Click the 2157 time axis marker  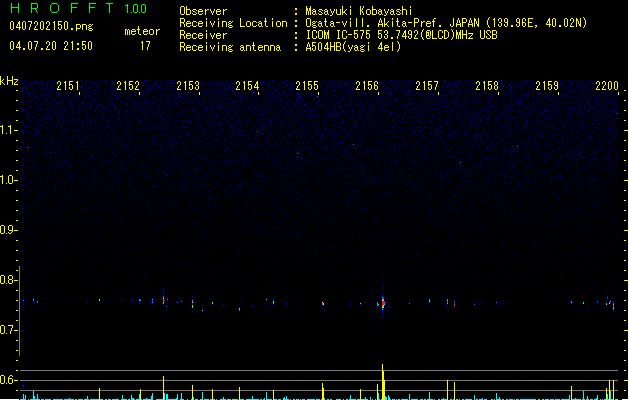pos(427,86)
